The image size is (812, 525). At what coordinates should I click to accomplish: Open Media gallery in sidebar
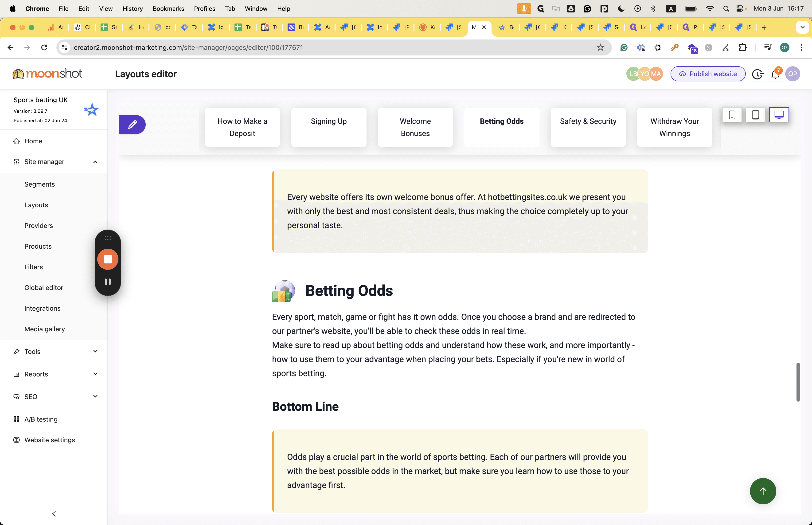45,329
